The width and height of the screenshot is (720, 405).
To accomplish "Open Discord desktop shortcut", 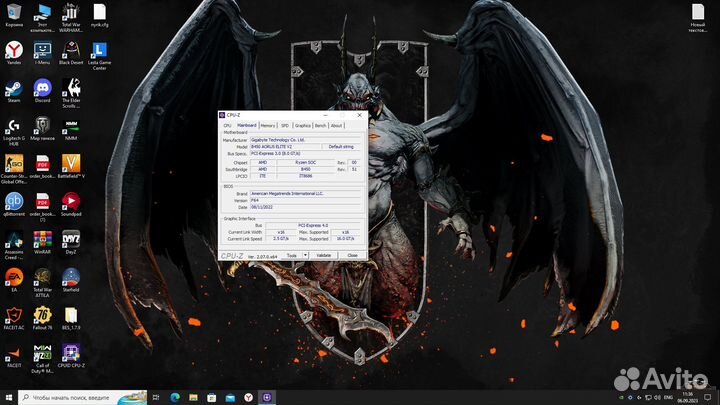I will 42,90.
